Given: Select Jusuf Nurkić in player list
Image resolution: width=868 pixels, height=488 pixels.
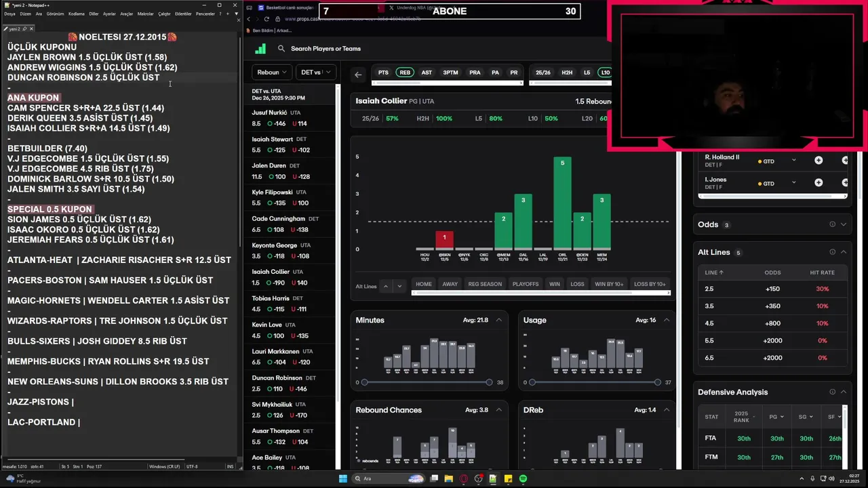Looking at the screenshot, I should 292,118.
